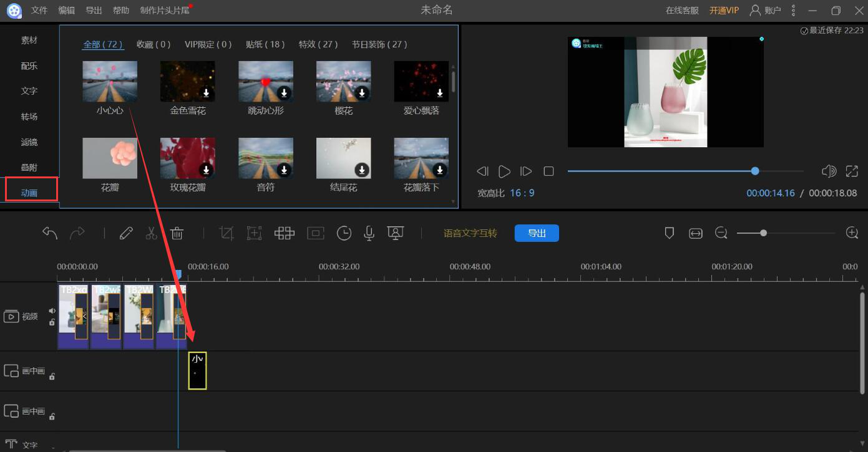Switch to the 特效 (27) tab
Image resolution: width=868 pixels, height=452 pixels.
(x=318, y=44)
